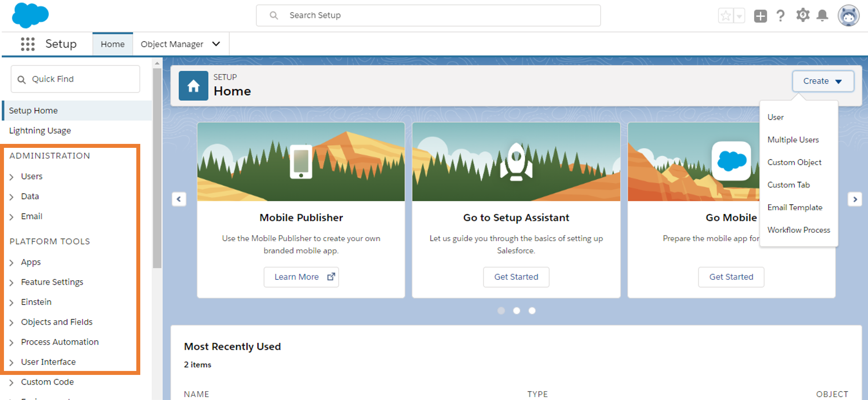Click the global actions plus icon
Screen dimensions: 868x400
point(760,16)
